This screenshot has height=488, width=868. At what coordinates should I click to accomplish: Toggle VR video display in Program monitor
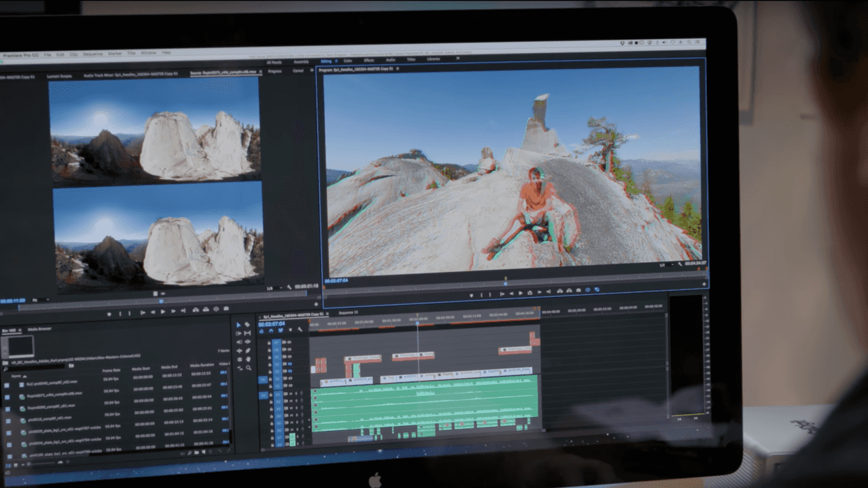588,290
